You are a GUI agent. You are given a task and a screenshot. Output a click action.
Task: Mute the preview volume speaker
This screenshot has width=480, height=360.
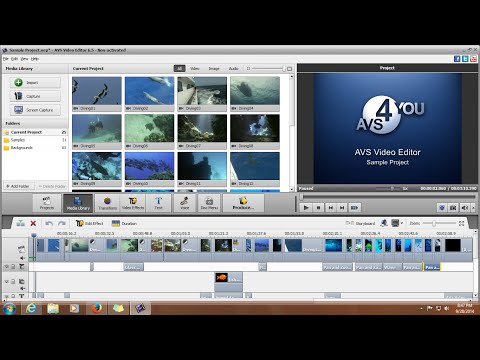(464, 208)
